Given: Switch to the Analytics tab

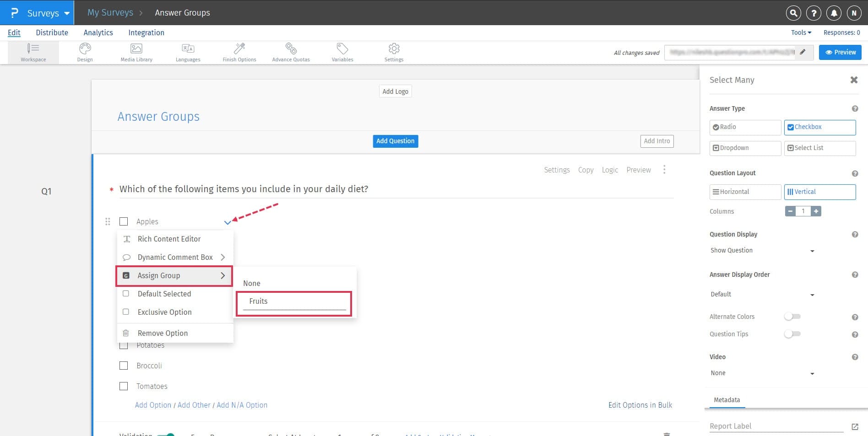Looking at the screenshot, I should (x=98, y=32).
